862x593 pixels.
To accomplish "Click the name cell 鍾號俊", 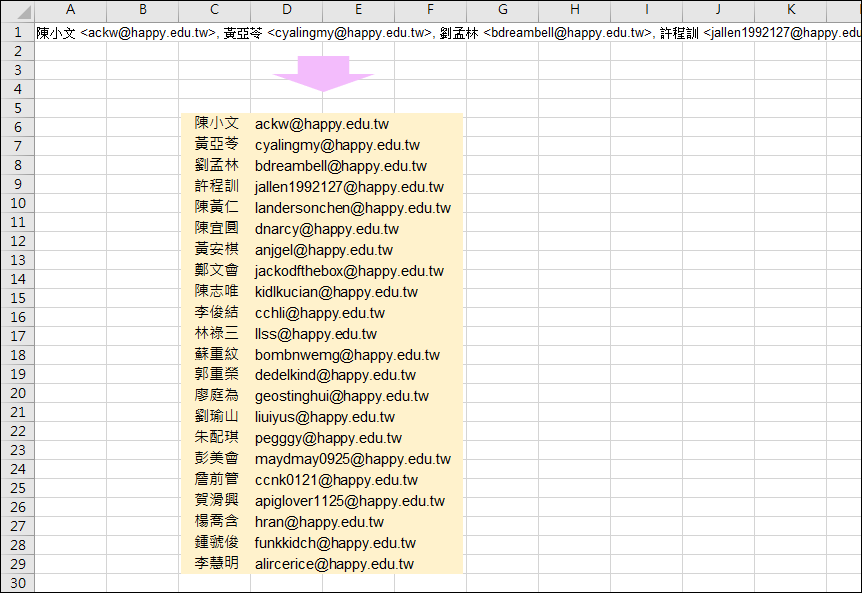I will click(217, 541).
